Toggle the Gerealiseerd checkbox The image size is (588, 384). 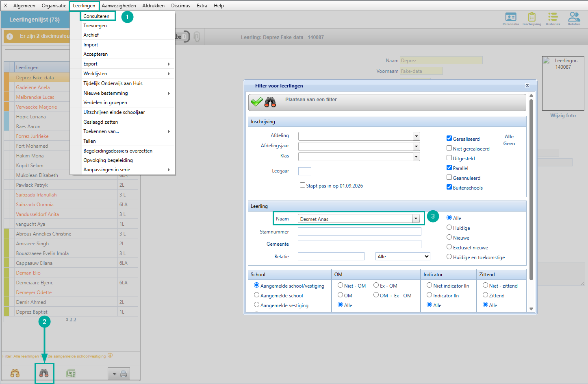[x=449, y=138]
